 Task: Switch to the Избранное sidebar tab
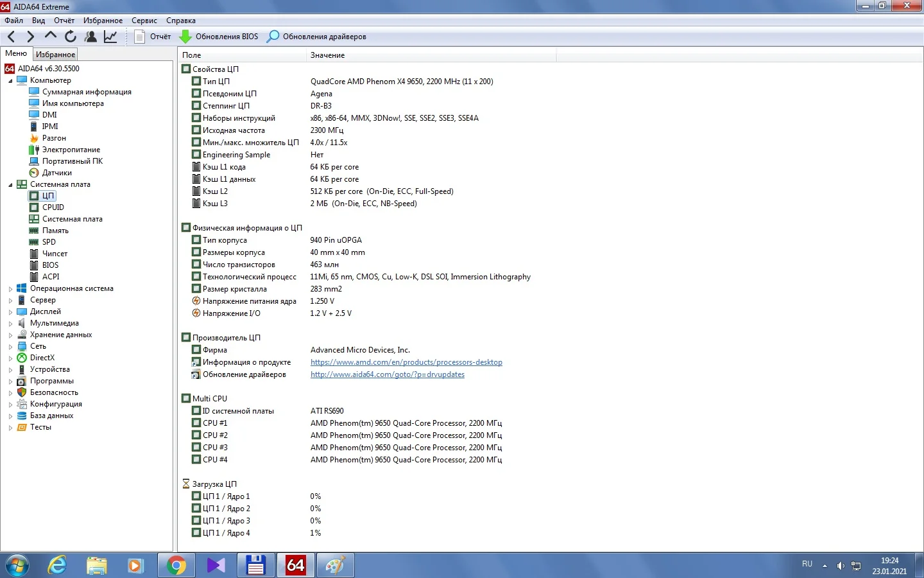pyautogui.click(x=55, y=55)
